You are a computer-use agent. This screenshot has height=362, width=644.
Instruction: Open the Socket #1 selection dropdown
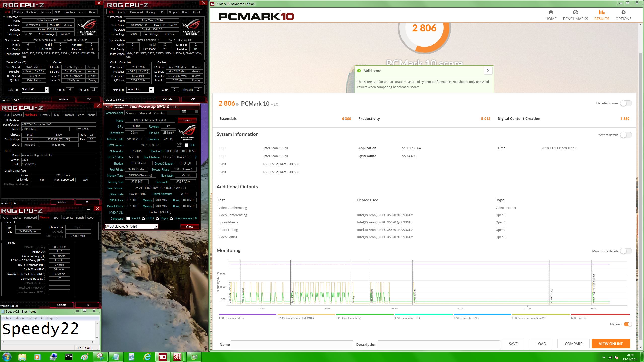click(47, 89)
